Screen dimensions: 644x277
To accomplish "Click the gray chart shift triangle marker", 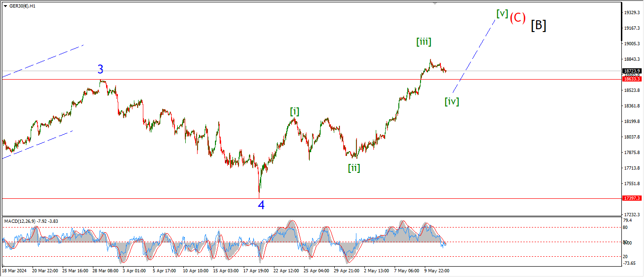I will point(435,3).
